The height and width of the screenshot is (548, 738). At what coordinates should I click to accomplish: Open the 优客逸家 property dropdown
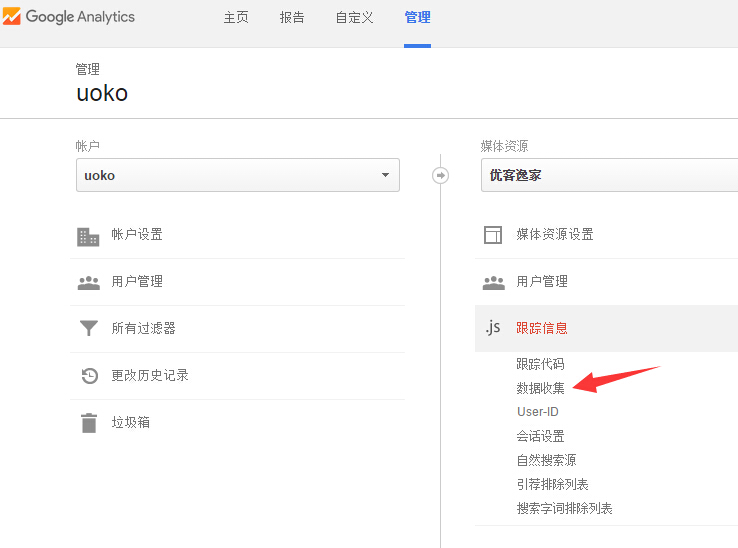(x=610, y=175)
